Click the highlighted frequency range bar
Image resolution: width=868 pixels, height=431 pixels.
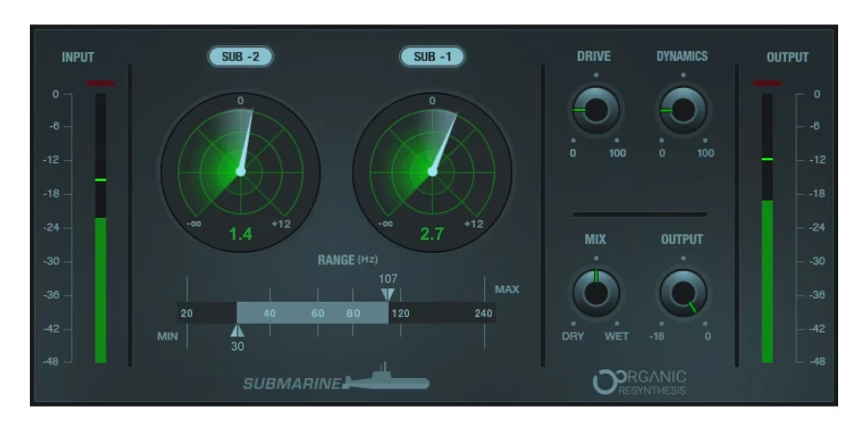coord(312,313)
